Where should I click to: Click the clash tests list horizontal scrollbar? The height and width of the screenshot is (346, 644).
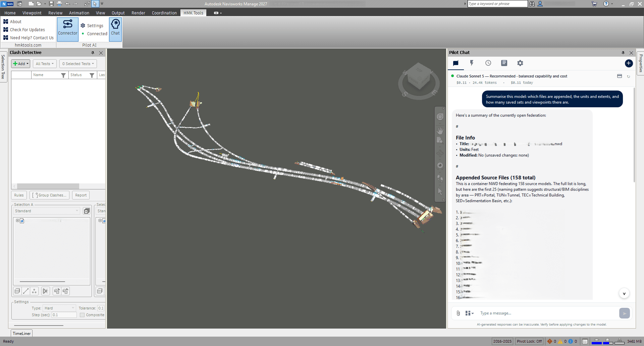[x=48, y=186]
